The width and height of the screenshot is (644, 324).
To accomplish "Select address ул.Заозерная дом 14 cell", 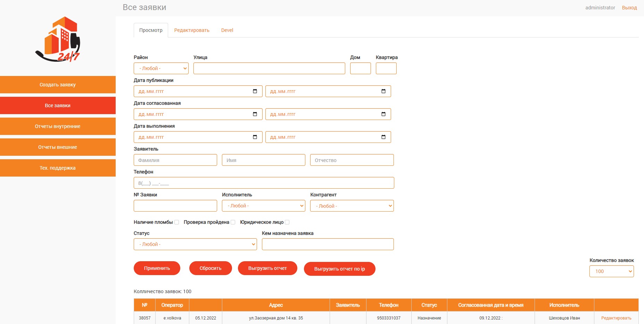I will [x=276, y=318].
